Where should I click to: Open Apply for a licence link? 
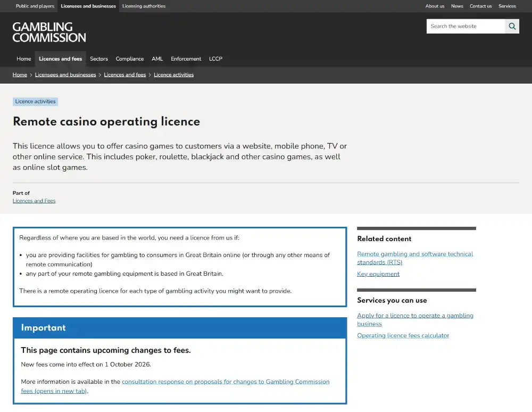tap(415, 320)
